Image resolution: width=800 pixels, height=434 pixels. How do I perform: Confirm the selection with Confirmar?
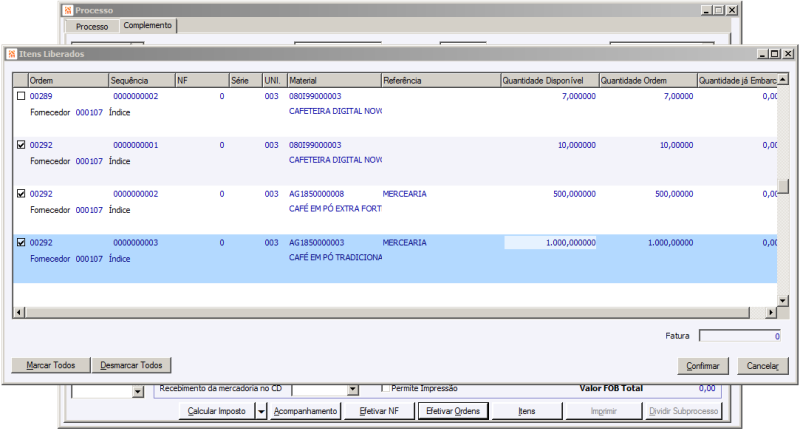coord(703,366)
